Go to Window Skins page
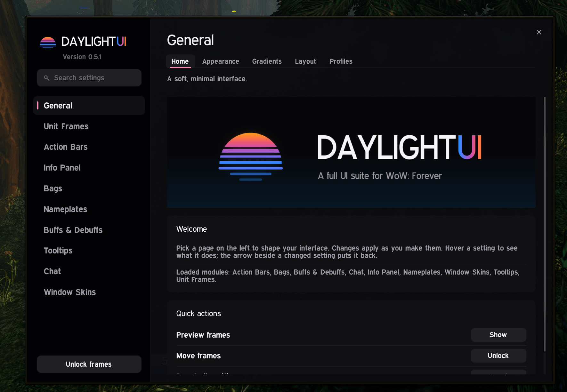Screen dimensions: 567x392 [x=70, y=292]
